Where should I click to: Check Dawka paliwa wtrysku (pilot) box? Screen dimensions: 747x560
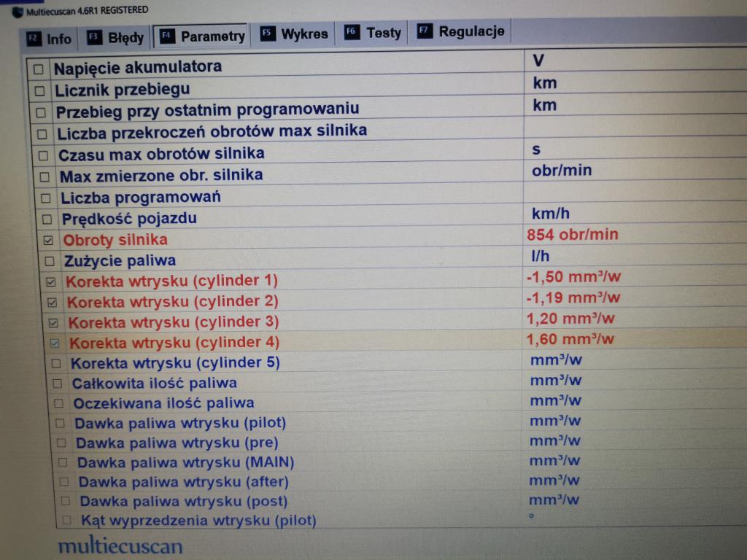pos(60,424)
